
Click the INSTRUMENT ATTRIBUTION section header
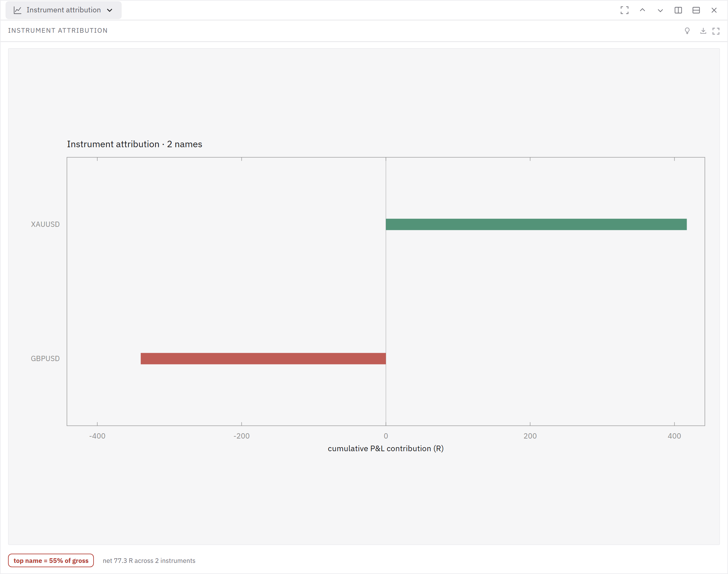(x=58, y=31)
